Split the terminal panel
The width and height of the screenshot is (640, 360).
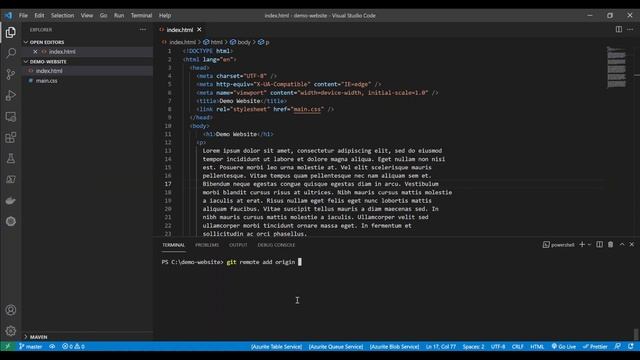coord(599,244)
